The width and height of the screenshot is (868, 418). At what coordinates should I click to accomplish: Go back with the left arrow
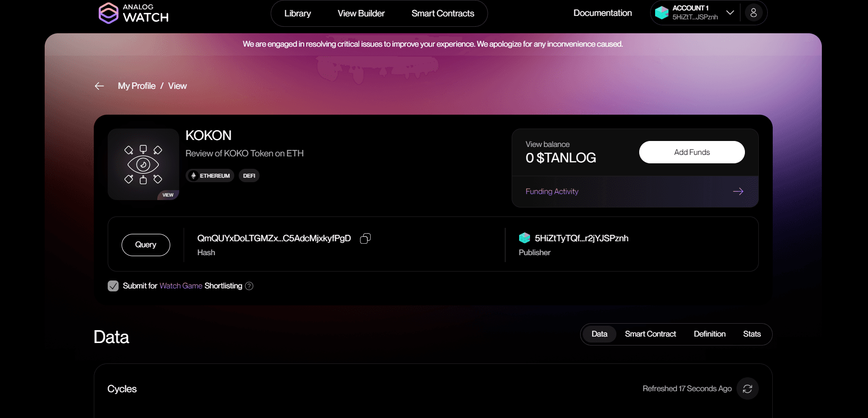pos(99,86)
